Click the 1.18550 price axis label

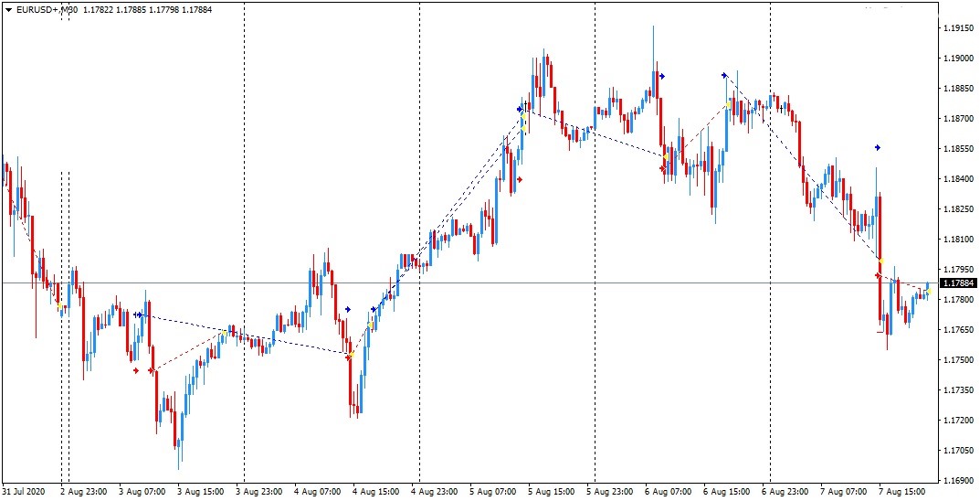click(x=958, y=149)
